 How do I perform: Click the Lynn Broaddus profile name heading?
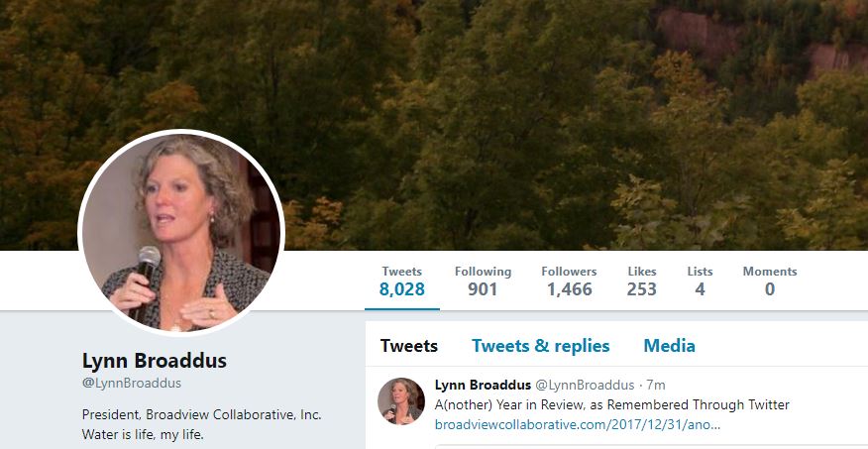155,361
